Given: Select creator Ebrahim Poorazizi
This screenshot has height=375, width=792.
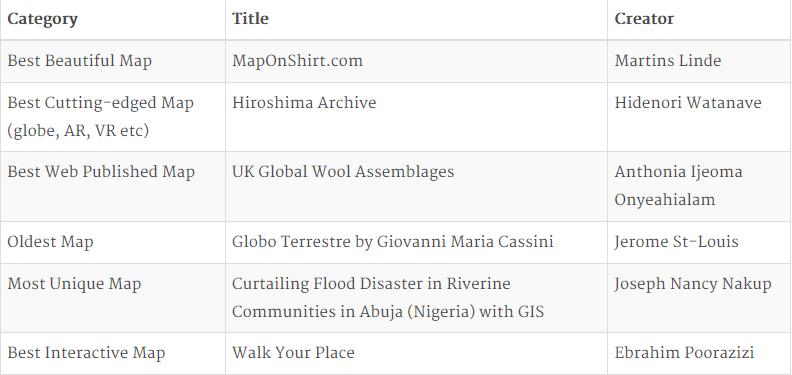Looking at the screenshot, I should coord(684,353).
